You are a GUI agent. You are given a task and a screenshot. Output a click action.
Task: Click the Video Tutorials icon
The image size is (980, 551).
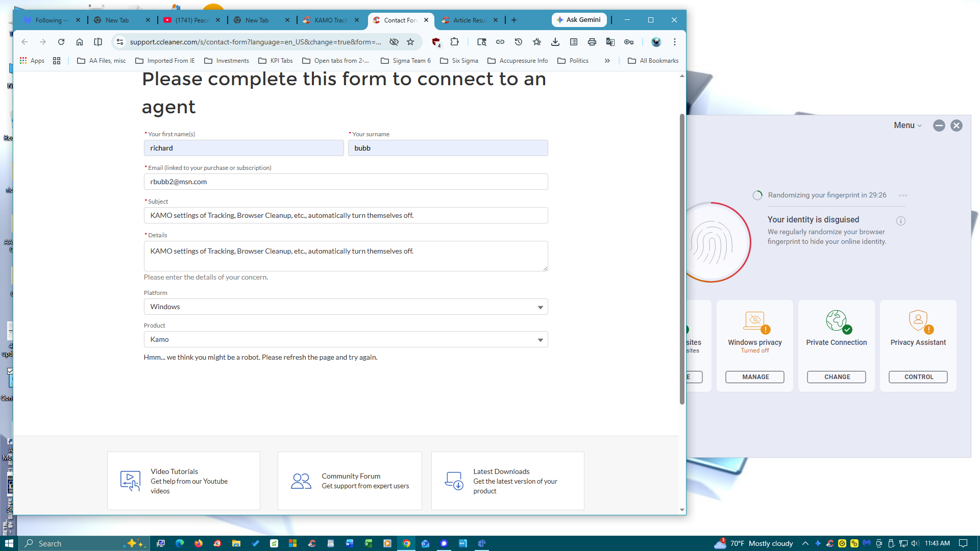click(x=130, y=481)
